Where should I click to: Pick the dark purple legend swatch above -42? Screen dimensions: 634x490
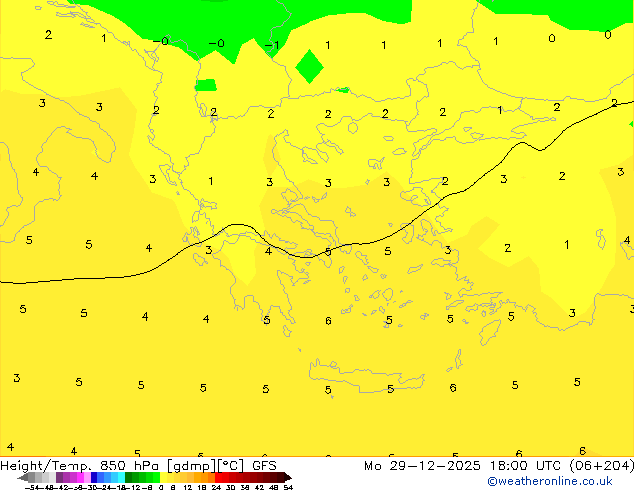[x=59, y=477]
